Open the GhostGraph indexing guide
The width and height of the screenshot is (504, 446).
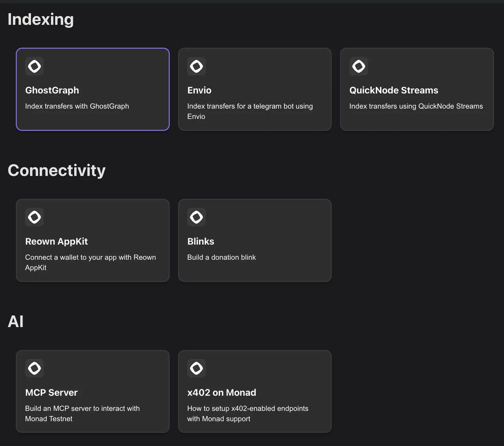(x=92, y=89)
